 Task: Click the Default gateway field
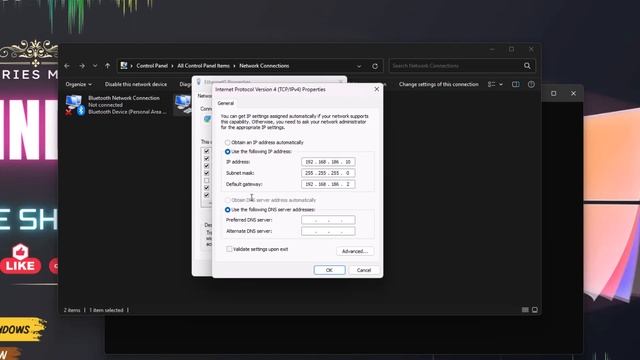click(x=328, y=184)
